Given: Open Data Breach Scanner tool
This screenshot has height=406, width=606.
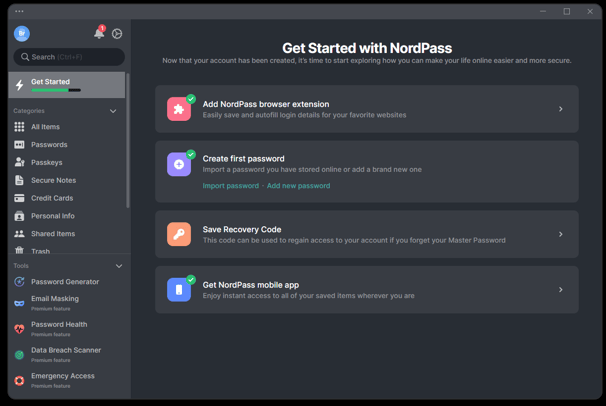Looking at the screenshot, I should tap(66, 354).
